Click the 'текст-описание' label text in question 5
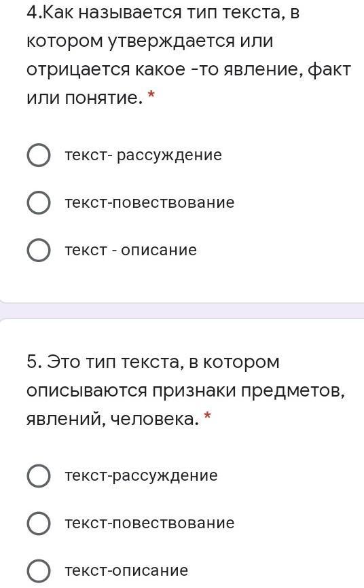This screenshot has height=588, width=364. click(x=126, y=570)
